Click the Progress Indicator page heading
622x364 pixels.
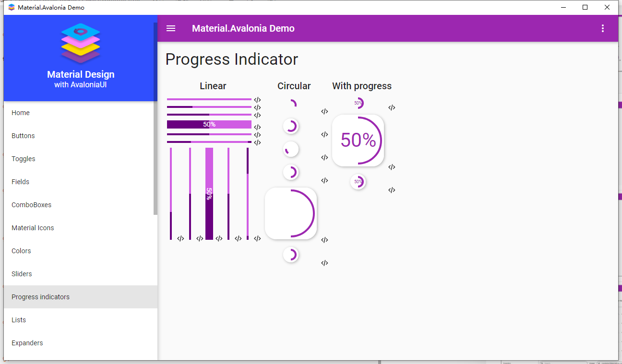(x=232, y=59)
